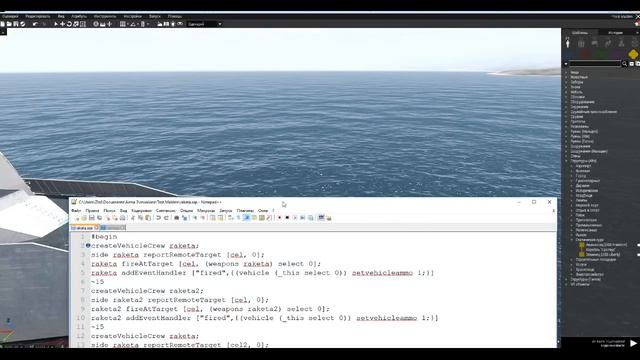Open the Вид menu in Eden editor

click(x=61, y=16)
